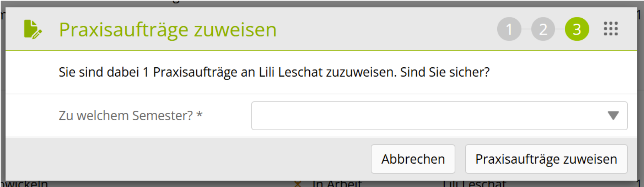Click Lili Leschat in the background row
Image resolution: width=644 pixels, height=187 pixels.
click(x=474, y=184)
